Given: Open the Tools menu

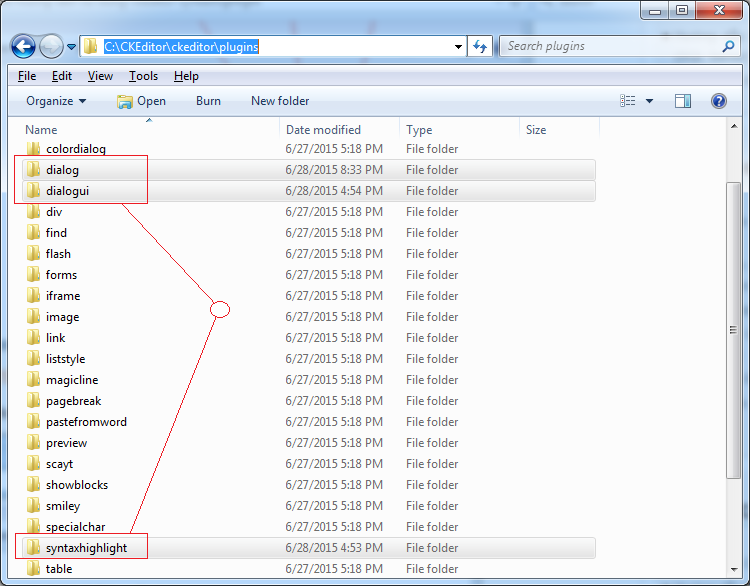Looking at the screenshot, I should click(143, 76).
